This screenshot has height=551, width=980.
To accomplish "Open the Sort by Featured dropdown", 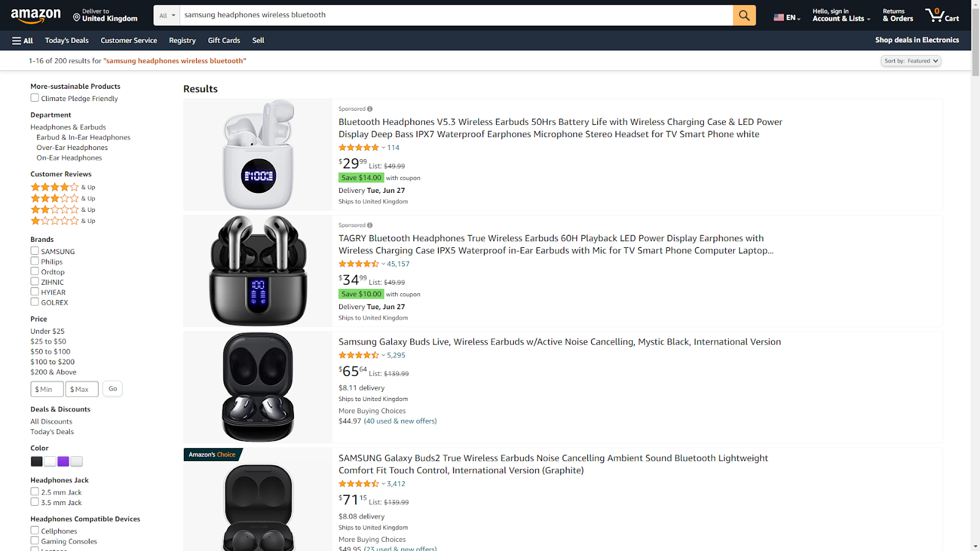I will click(911, 61).
